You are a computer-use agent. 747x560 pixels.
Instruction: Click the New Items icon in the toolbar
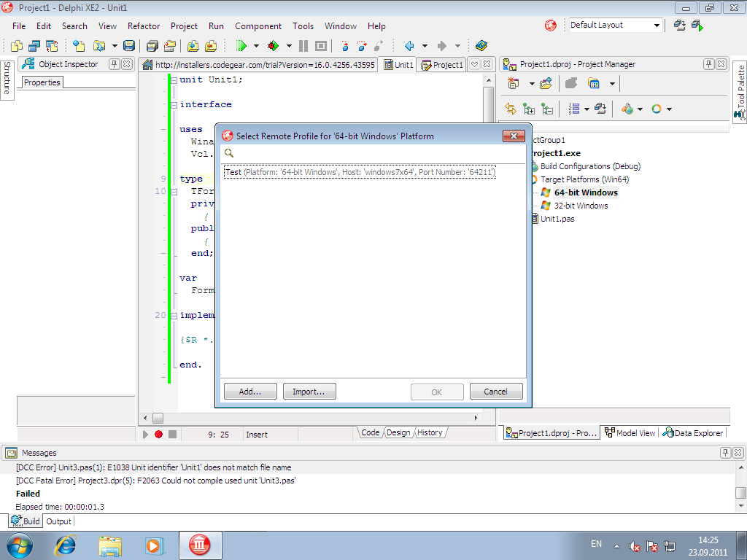click(x=79, y=46)
